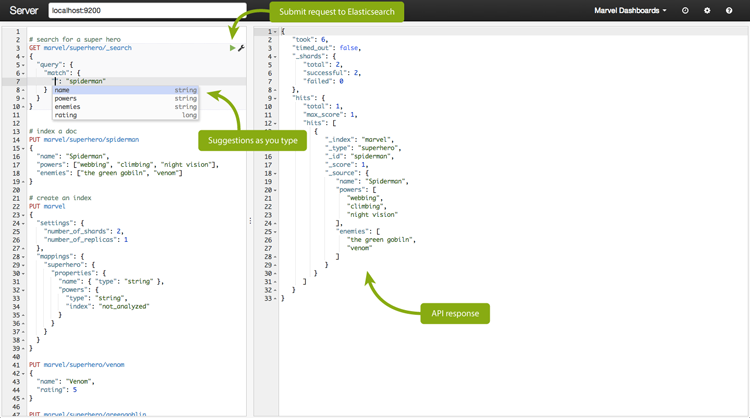Screen dimensions: 750x418
Task: Click the green play button to send request
Action: coord(233,48)
